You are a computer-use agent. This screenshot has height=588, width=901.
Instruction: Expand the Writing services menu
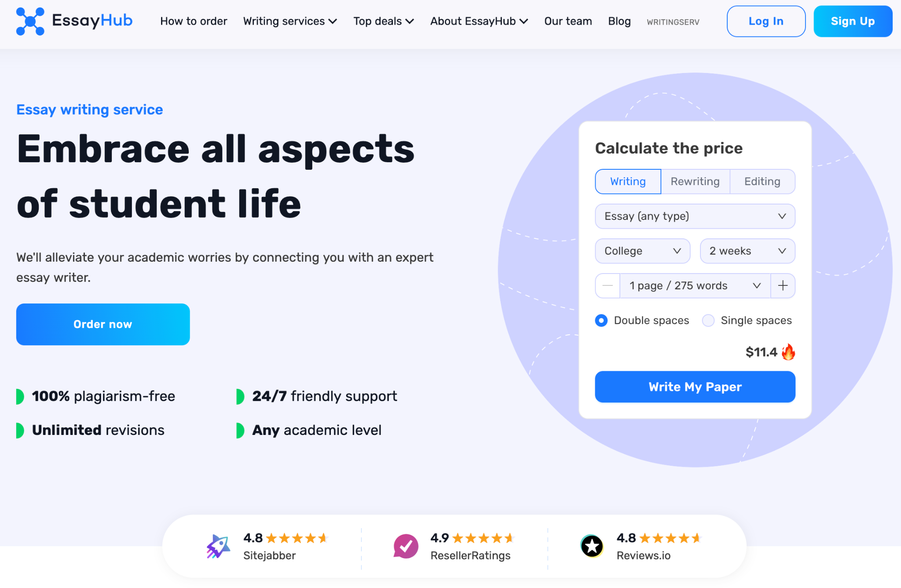290,21
